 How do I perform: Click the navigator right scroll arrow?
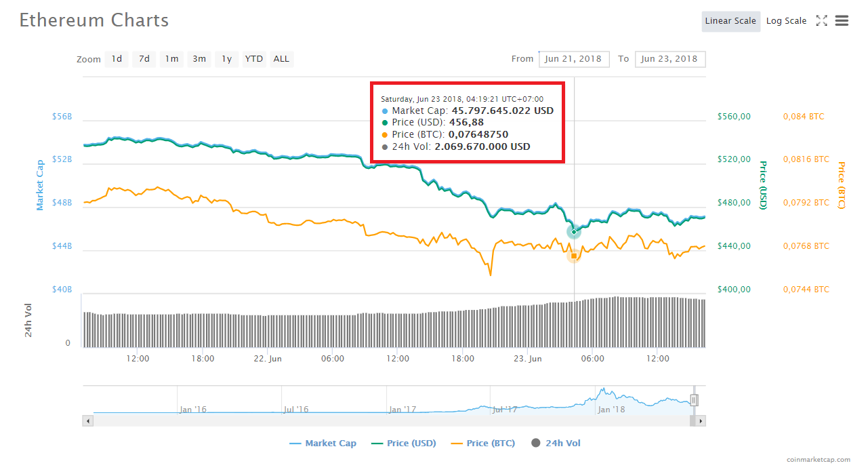pyautogui.click(x=701, y=421)
